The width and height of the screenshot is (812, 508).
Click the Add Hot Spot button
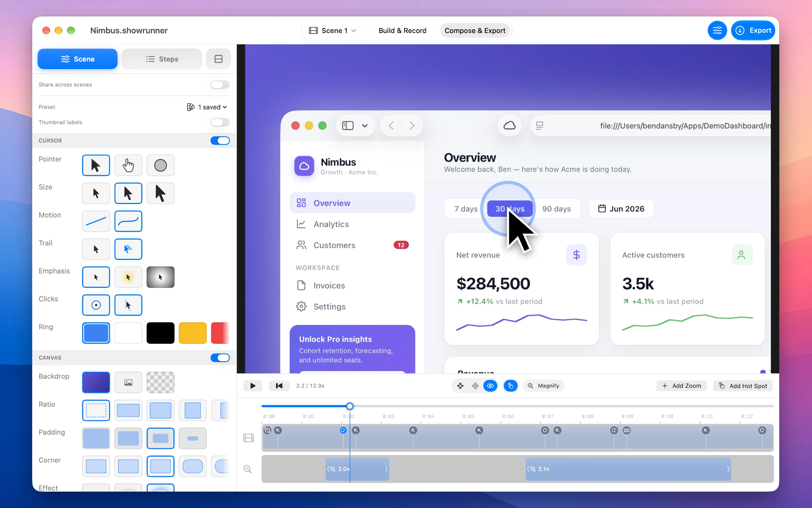pos(743,386)
